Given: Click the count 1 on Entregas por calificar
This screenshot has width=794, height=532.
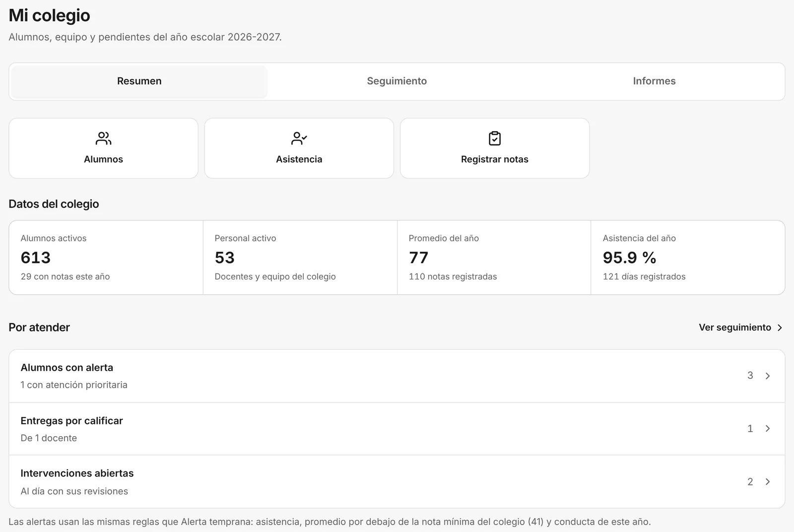Looking at the screenshot, I should coord(750,428).
